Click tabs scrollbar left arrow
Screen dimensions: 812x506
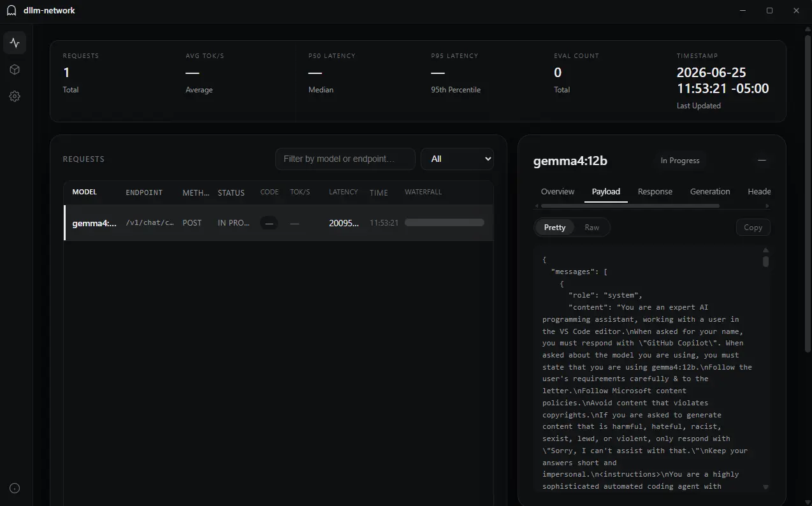click(x=537, y=206)
